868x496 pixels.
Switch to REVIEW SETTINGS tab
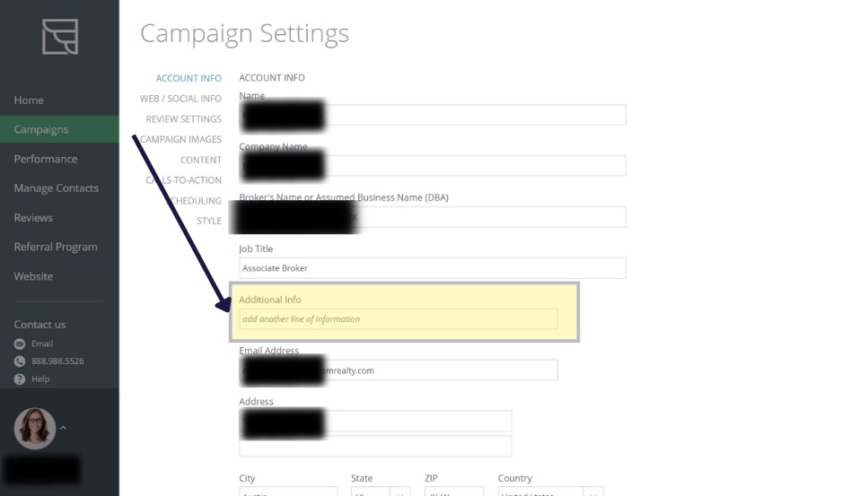tap(184, 119)
